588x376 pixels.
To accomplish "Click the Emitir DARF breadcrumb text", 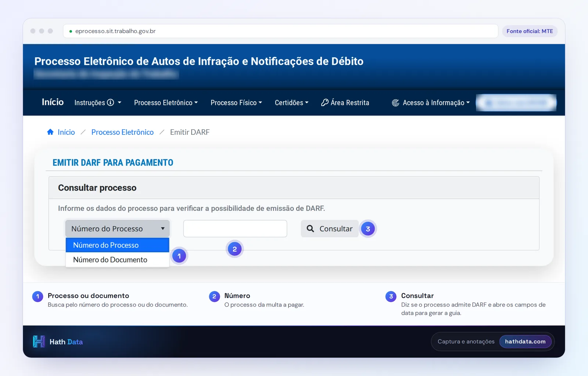I will (190, 132).
